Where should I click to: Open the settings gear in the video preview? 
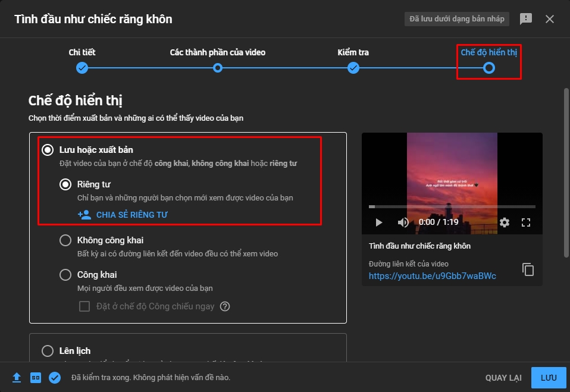(504, 222)
